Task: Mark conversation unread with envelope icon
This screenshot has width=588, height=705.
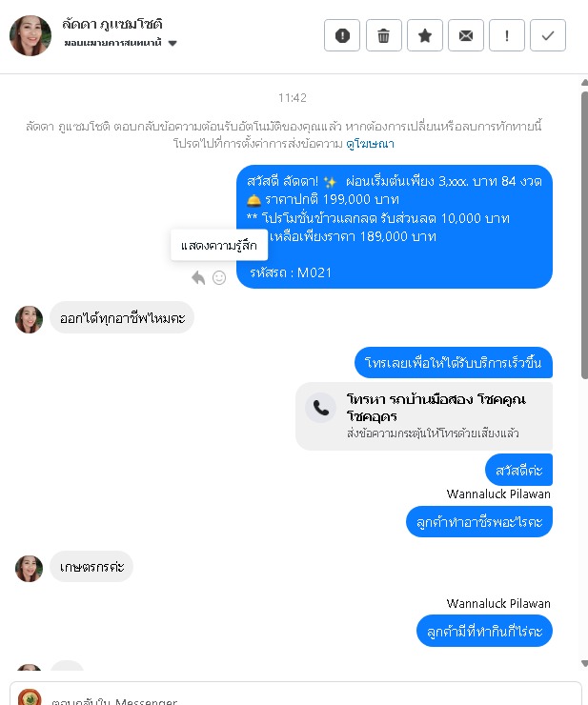Action: 466,35
